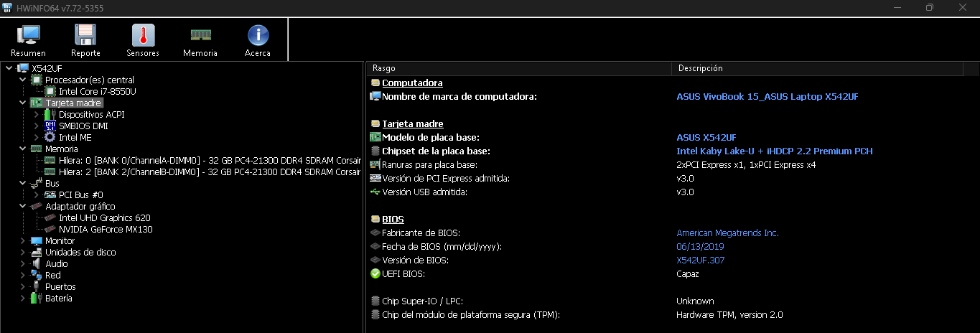Screen dimensions: 980x333
Task: Click the Reporte floppy disk icon
Action: pyautogui.click(x=85, y=34)
